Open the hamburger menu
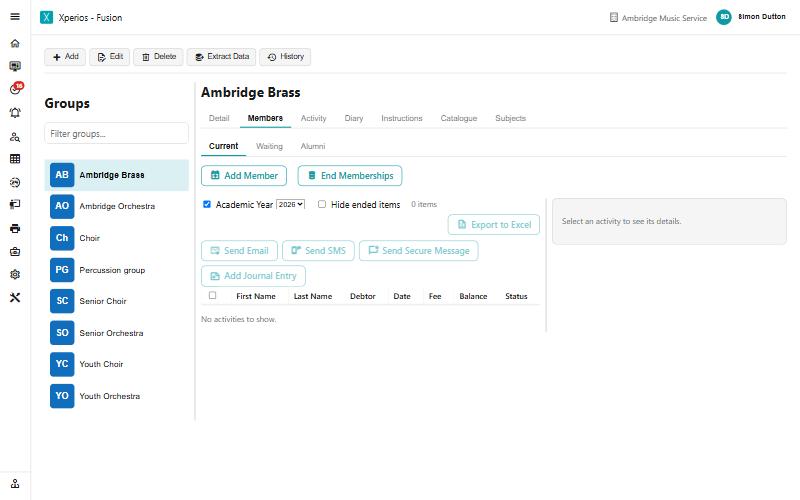 [15, 17]
